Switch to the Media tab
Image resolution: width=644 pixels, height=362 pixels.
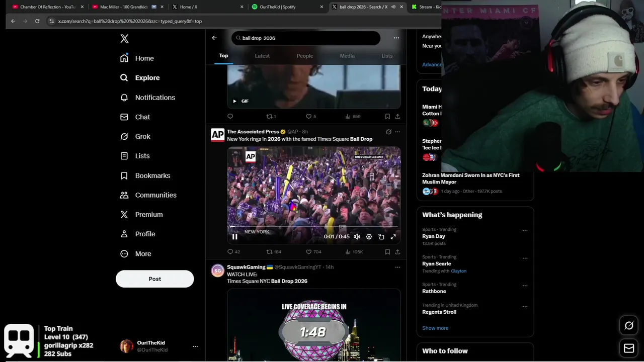347,56
